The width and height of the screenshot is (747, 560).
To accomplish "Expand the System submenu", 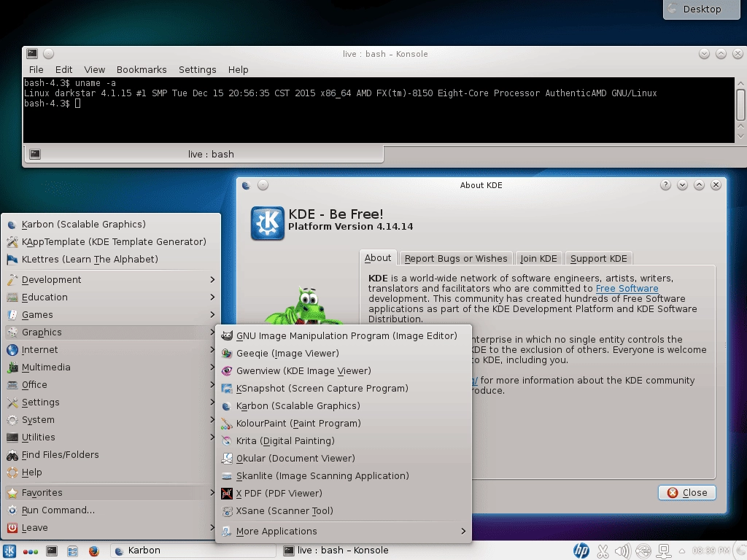I will point(111,420).
